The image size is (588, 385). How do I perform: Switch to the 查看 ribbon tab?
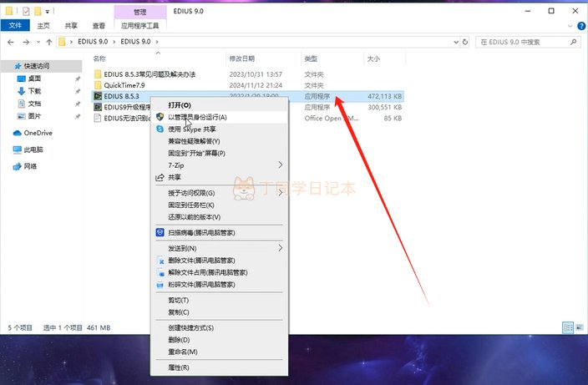tap(99, 26)
